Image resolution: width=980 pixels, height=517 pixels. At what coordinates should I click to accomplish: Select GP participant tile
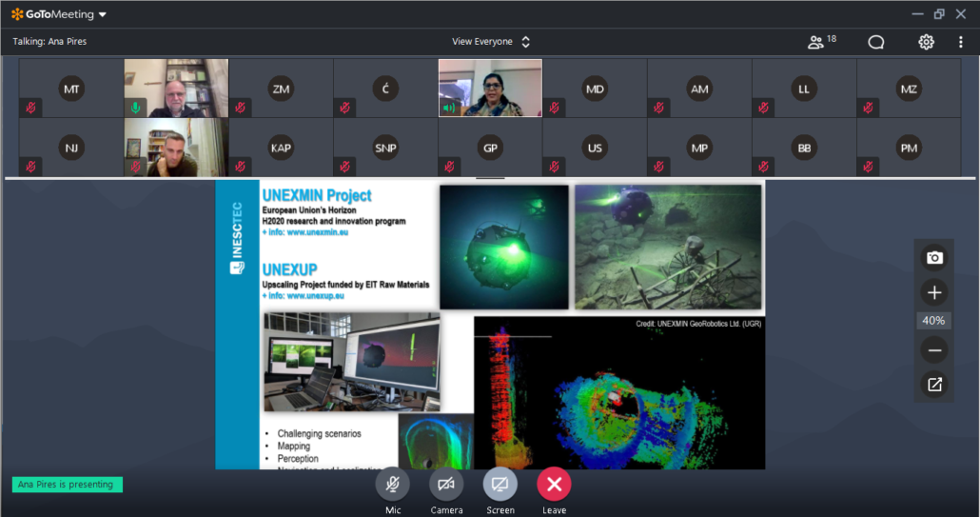490,148
